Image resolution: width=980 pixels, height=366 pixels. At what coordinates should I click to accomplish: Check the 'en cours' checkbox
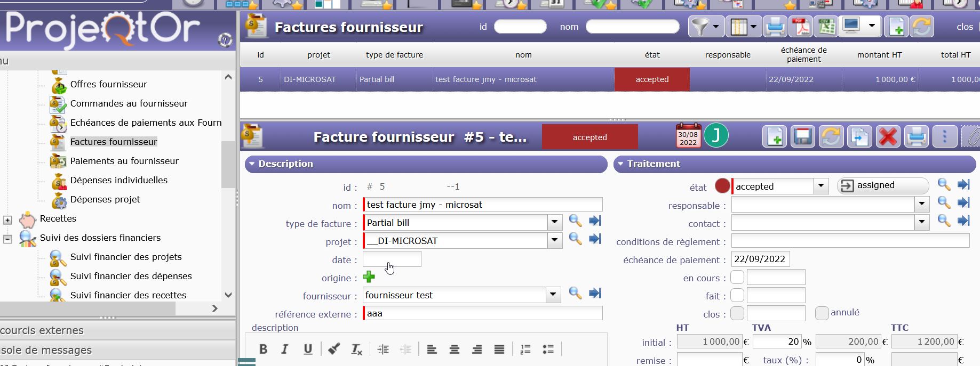click(737, 278)
